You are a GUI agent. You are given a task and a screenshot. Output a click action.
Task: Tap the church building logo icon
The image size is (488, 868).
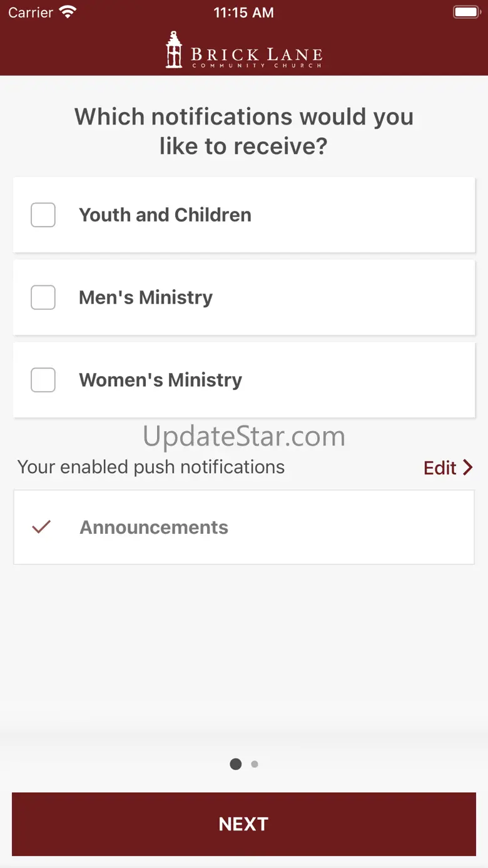[174, 50]
